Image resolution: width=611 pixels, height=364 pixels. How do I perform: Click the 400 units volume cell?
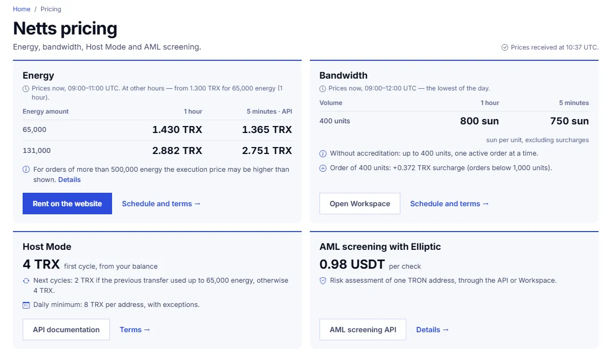click(x=335, y=121)
